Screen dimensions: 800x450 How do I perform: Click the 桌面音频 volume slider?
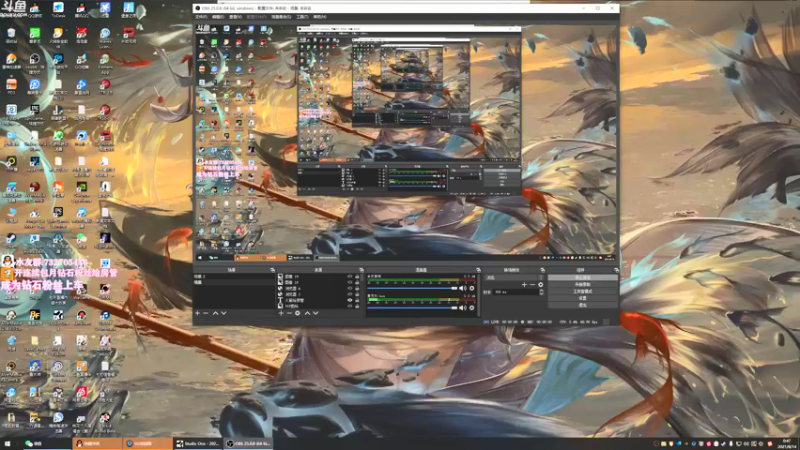coord(412,288)
